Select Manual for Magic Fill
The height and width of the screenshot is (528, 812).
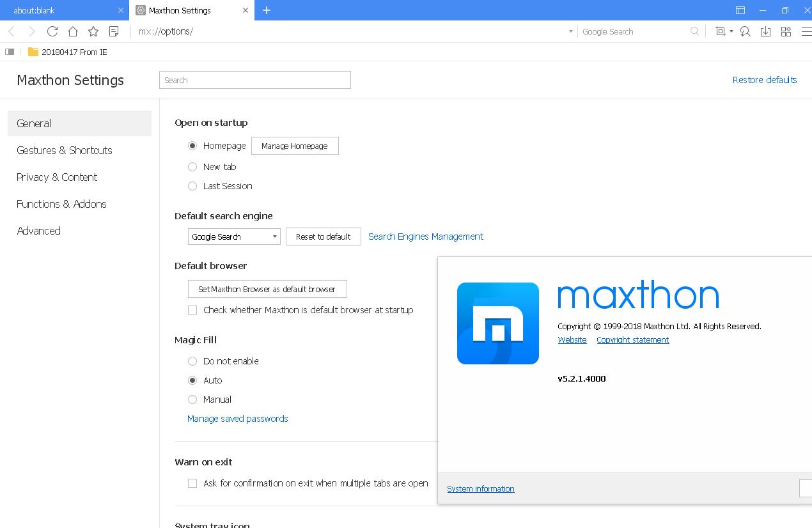pos(192,400)
